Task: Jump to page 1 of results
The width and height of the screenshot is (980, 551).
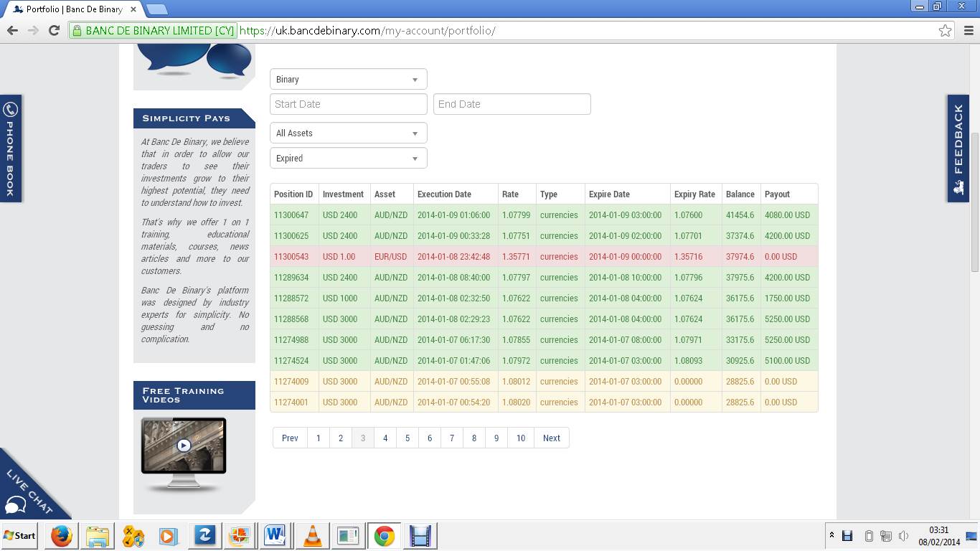Action: pos(319,438)
